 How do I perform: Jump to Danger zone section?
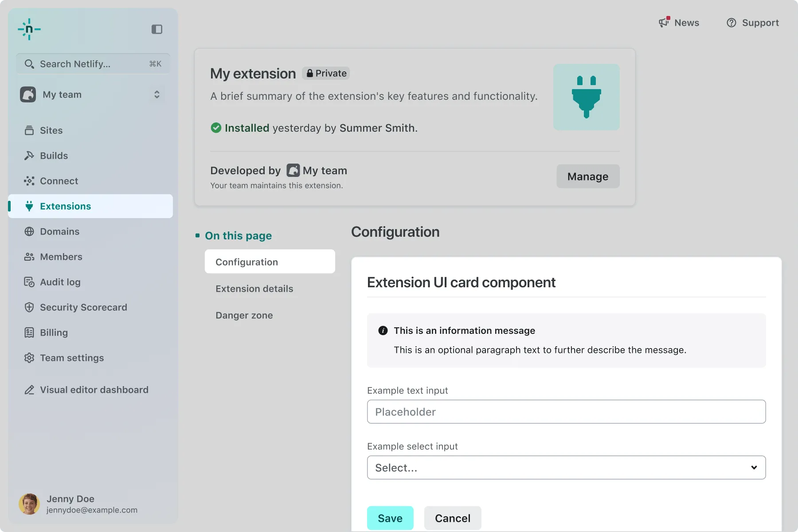(244, 315)
